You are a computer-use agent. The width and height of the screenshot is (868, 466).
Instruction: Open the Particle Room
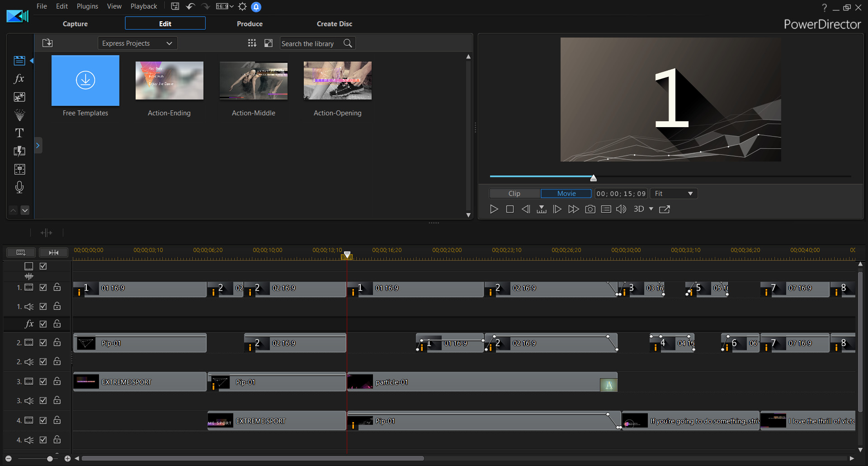(x=19, y=115)
